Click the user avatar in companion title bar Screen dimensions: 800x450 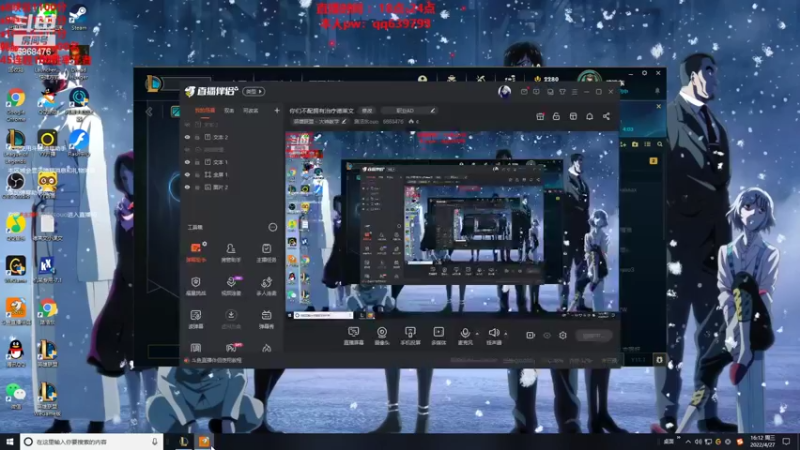click(504, 91)
